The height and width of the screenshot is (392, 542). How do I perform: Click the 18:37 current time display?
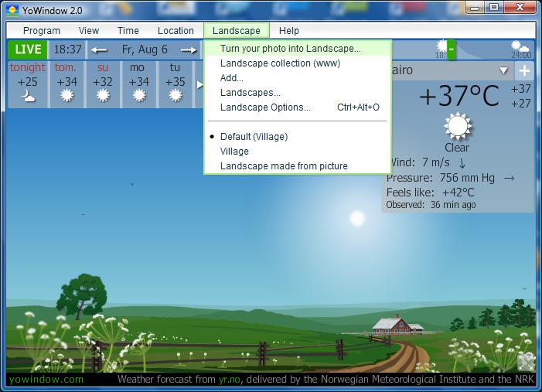click(67, 49)
